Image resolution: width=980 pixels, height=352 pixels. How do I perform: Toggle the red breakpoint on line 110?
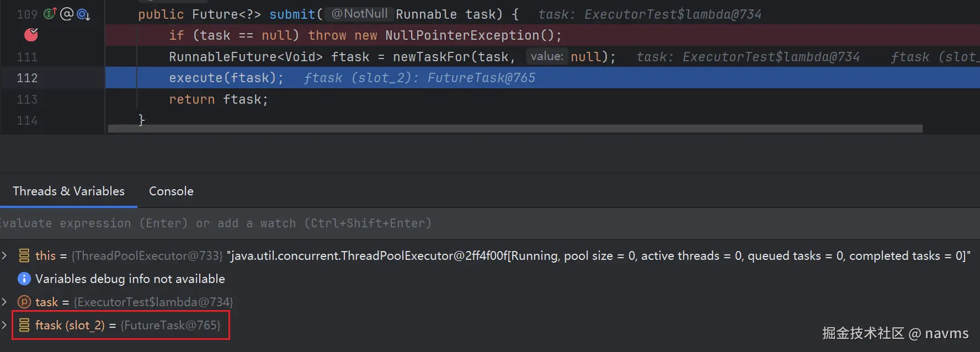[31, 35]
